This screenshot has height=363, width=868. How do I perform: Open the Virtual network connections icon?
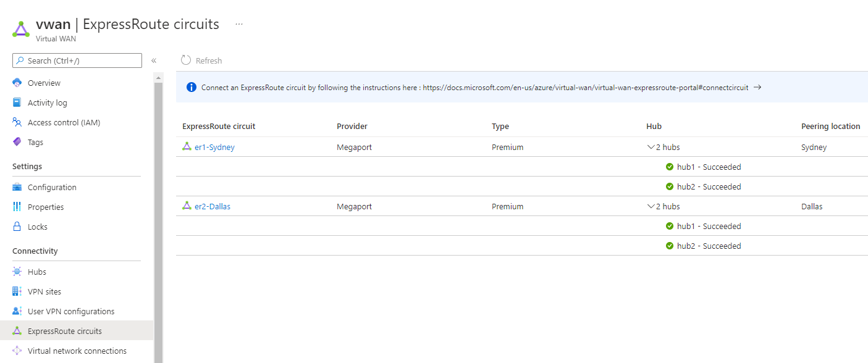[17, 350]
